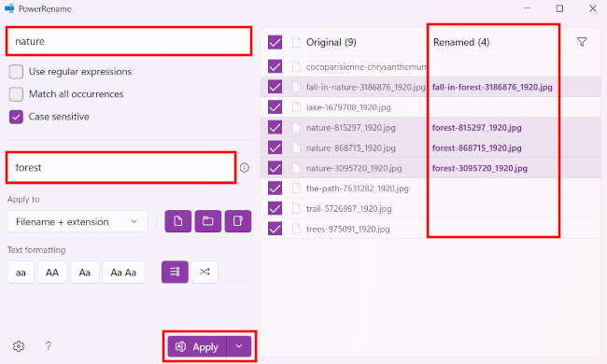
Task: Select nature-3095720_1920.jpg original name
Action: click(x=354, y=168)
